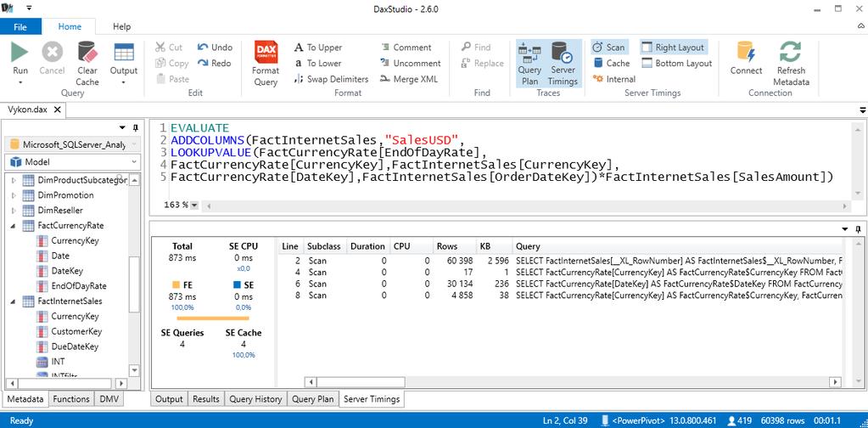Pin the Server Timings pane
Viewport: 868px width, 428px height.
[x=859, y=228]
